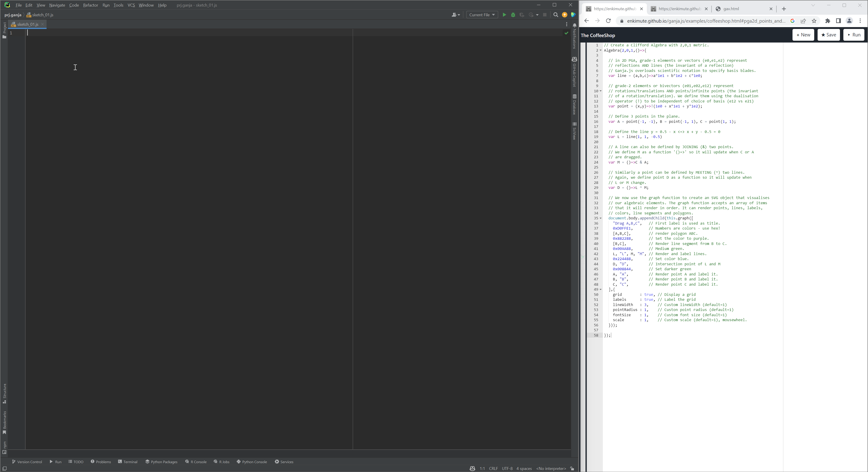Bookmark page with Chrome star icon
Screen dimensions: 868x472
point(814,21)
